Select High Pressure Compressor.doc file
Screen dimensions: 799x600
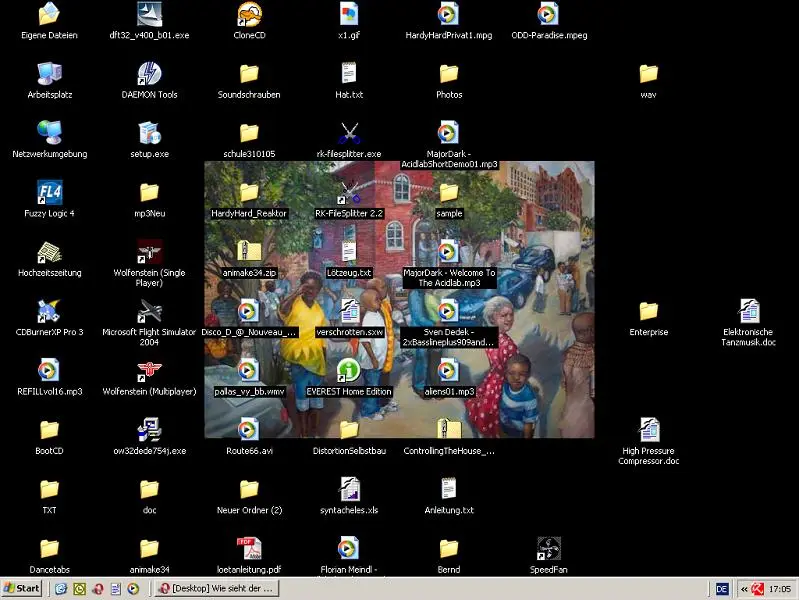pos(649,430)
